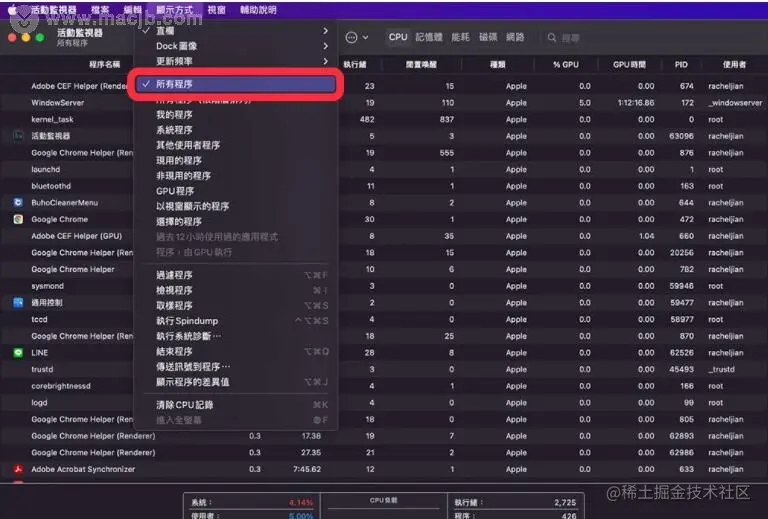Select 傳送訊號到程序 menu command

236,366
